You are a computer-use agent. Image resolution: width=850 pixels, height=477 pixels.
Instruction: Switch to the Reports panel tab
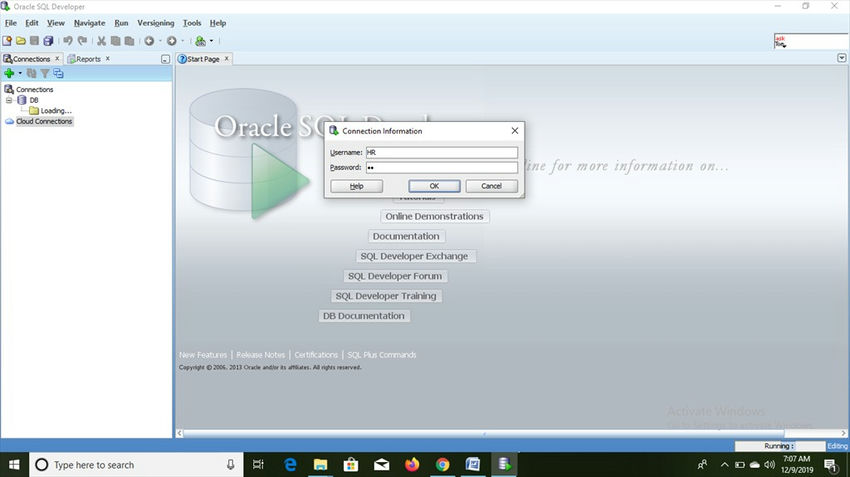(x=88, y=59)
